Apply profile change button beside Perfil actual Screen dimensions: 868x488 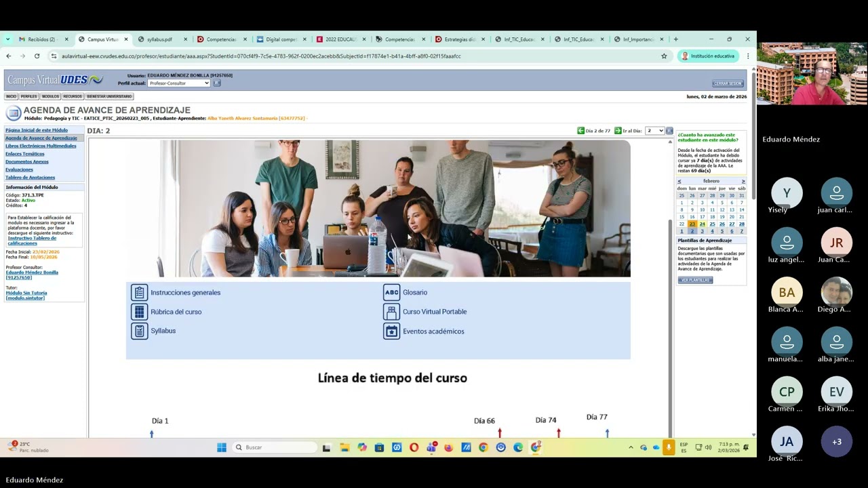coord(217,83)
